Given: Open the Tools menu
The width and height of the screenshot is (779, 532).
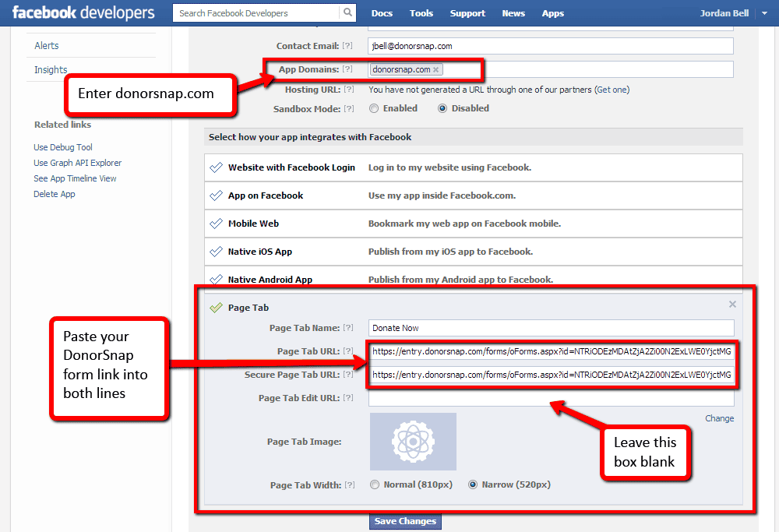Looking at the screenshot, I should coord(421,13).
